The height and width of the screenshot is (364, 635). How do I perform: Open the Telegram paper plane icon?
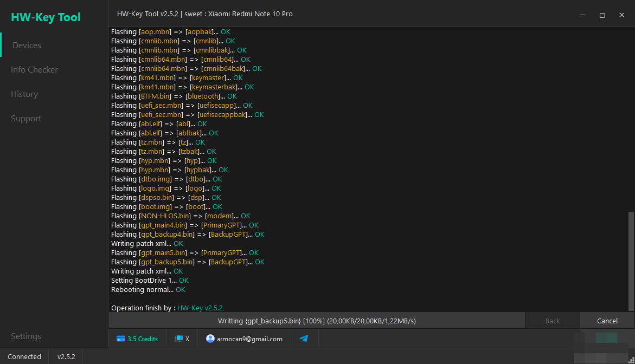tap(304, 339)
